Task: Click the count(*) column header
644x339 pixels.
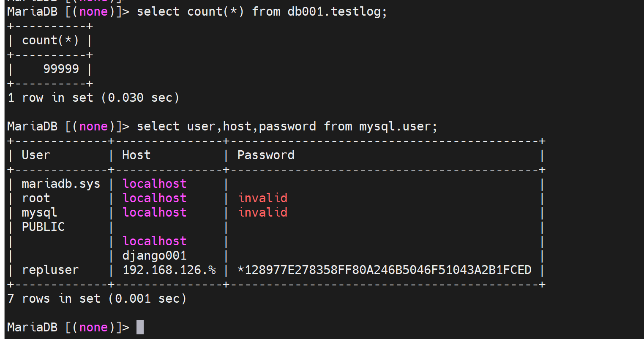Action: (x=50, y=40)
